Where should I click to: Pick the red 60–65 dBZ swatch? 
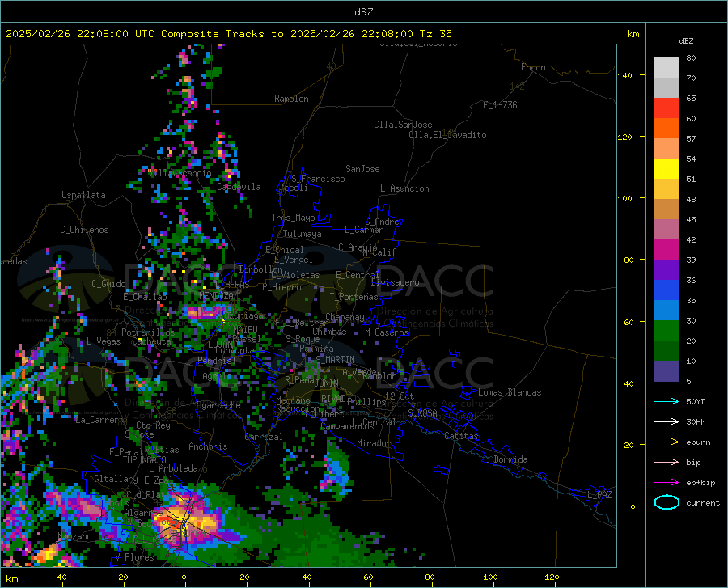click(x=667, y=108)
